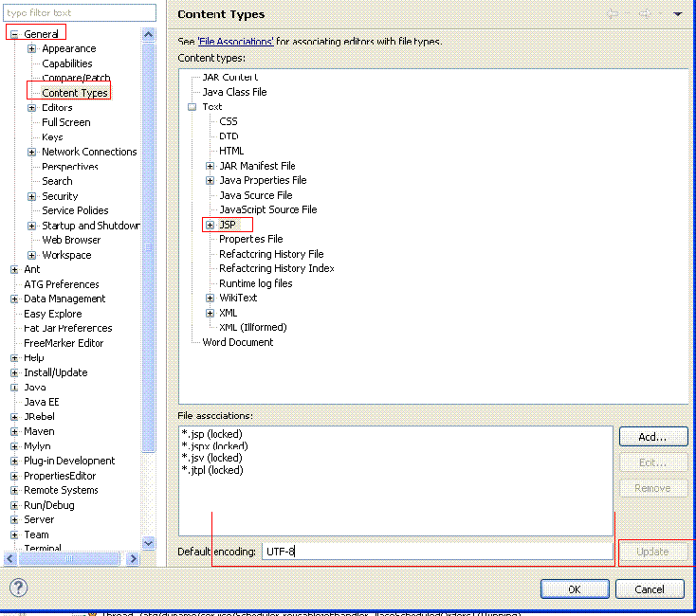Expand the Run/Debug node
This screenshot has height=616, width=696.
14,505
